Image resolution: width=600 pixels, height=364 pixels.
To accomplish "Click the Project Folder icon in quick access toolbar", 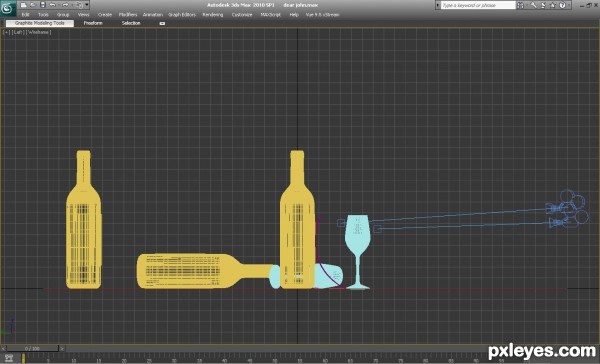I will 79,5.
